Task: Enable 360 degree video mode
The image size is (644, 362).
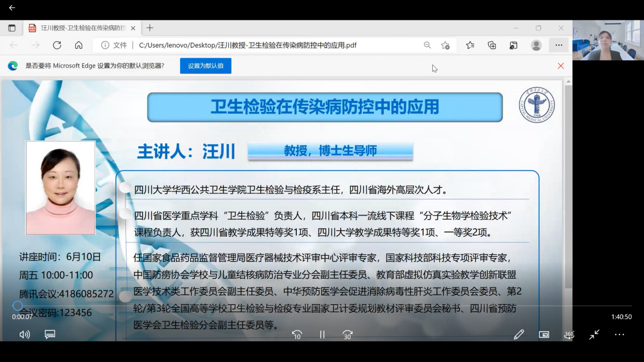Action: point(569,335)
